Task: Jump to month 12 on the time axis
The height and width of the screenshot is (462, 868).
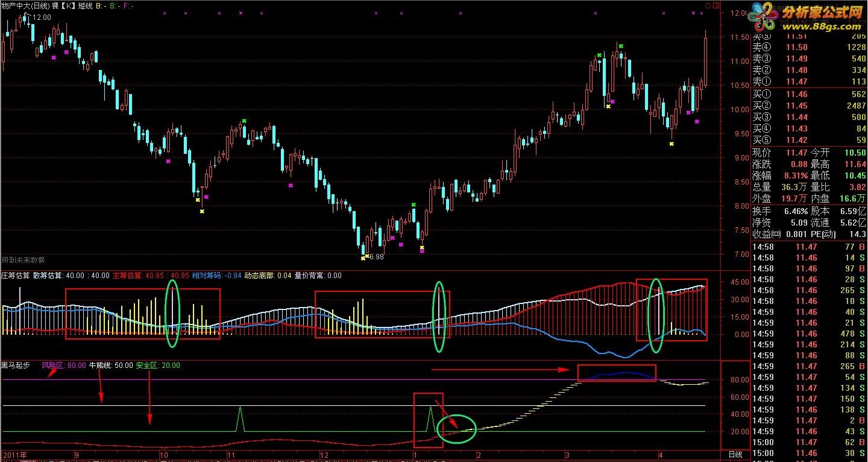Action: tap(323, 454)
